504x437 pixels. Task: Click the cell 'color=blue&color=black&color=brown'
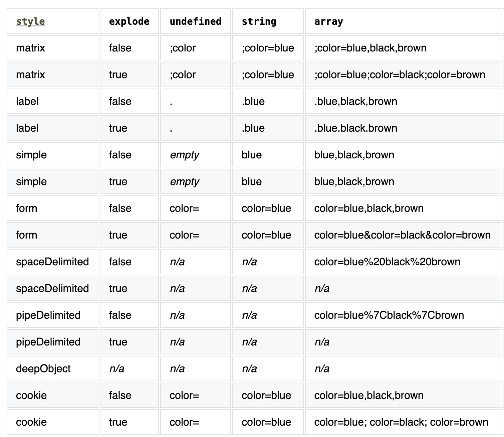pos(402,235)
